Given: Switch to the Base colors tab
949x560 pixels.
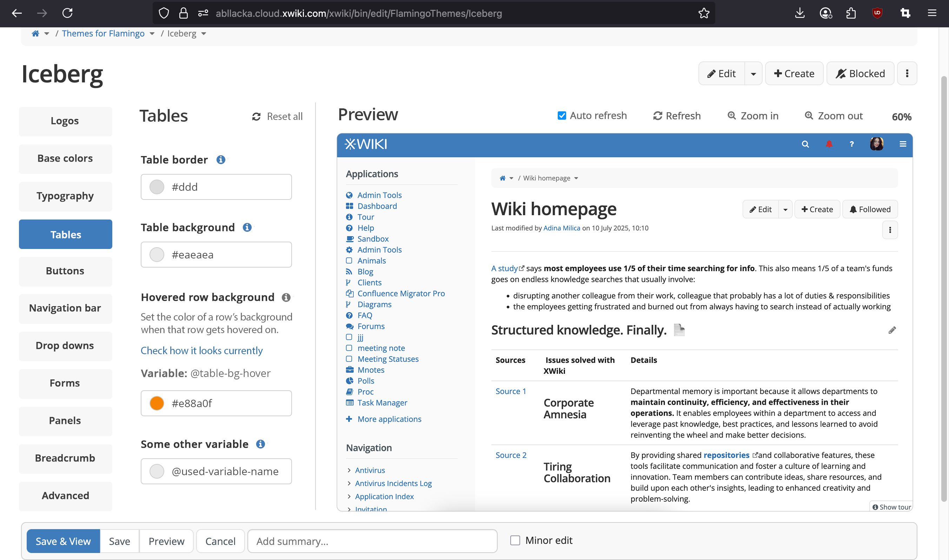Looking at the screenshot, I should click(x=65, y=159).
